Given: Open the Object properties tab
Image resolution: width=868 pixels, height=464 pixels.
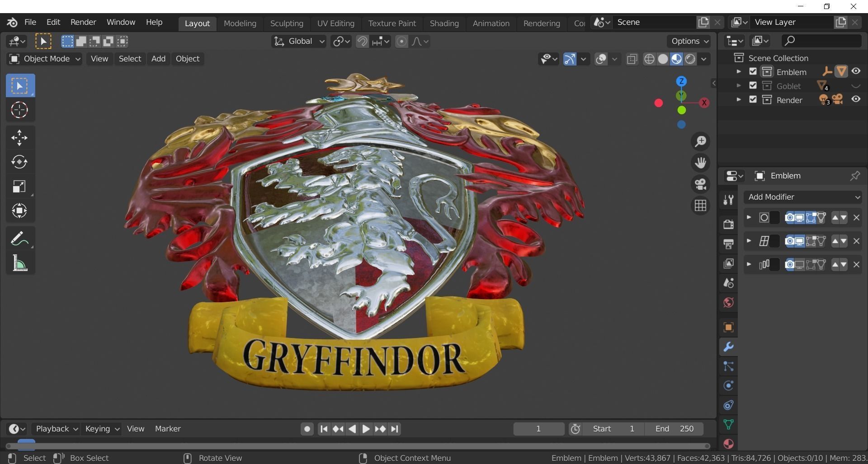Looking at the screenshot, I should tap(728, 327).
